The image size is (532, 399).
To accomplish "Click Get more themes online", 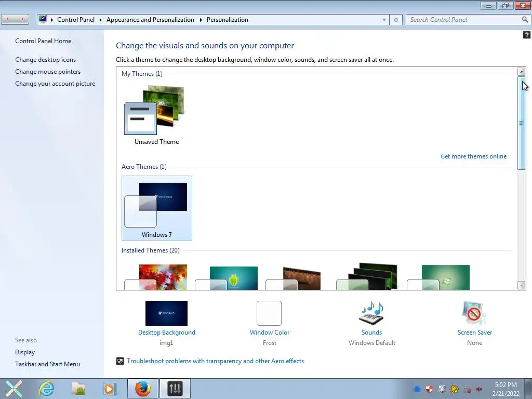I will click(x=473, y=156).
